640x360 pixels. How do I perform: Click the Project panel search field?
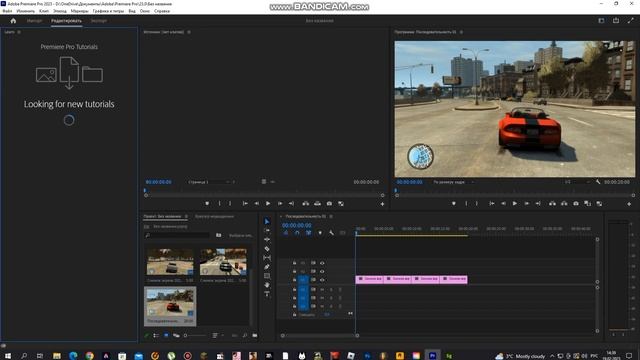[178, 235]
